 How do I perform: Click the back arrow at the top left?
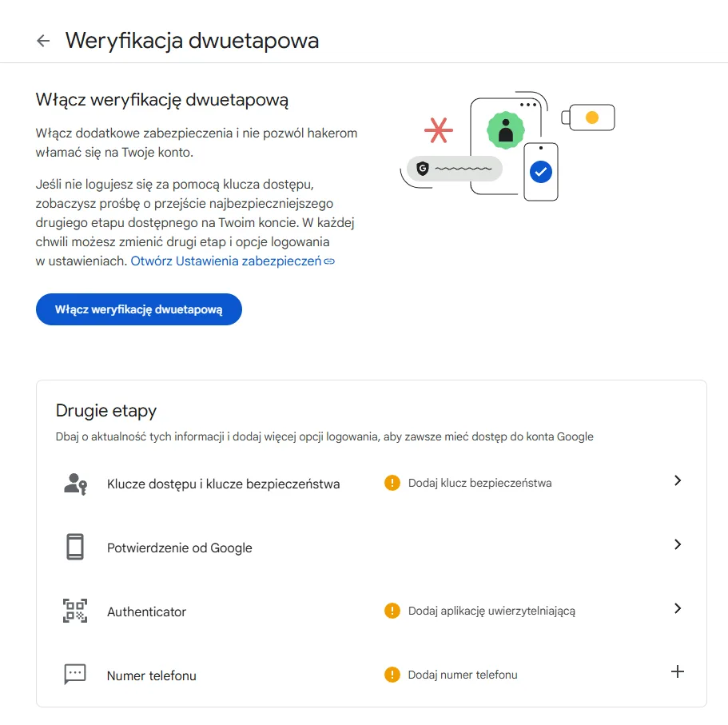[x=43, y=40]
